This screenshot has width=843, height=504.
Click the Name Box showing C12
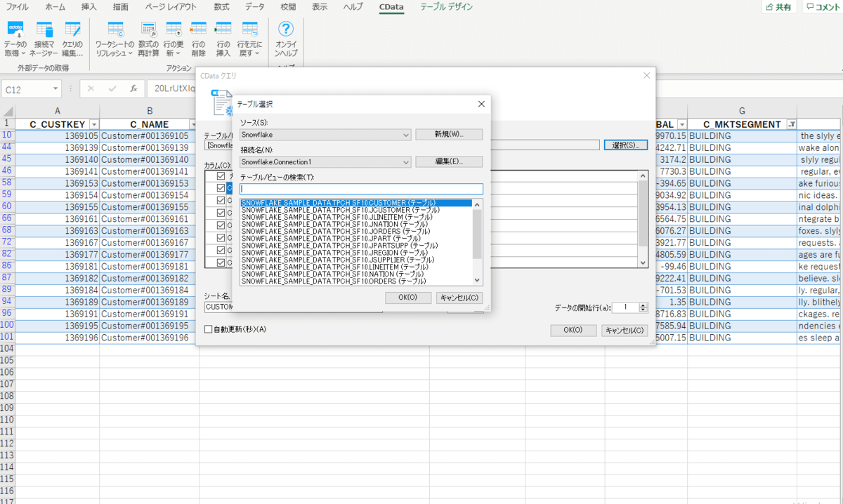[26, 89]
